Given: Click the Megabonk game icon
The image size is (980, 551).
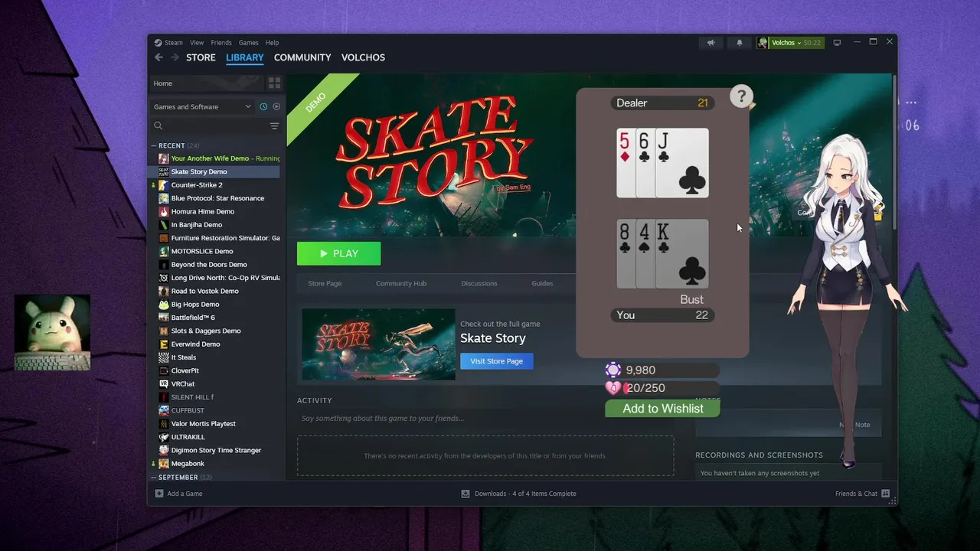Looking at the screenshot, I should click(164, 464).
